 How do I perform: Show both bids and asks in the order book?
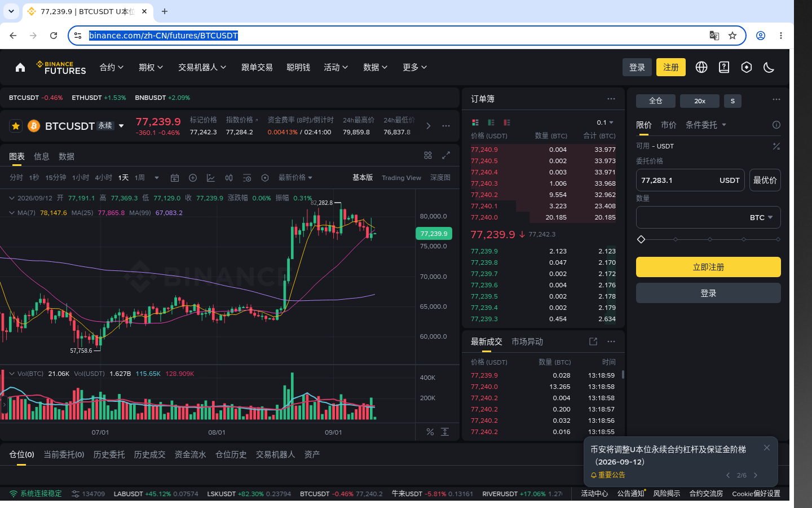click(475, 122)
